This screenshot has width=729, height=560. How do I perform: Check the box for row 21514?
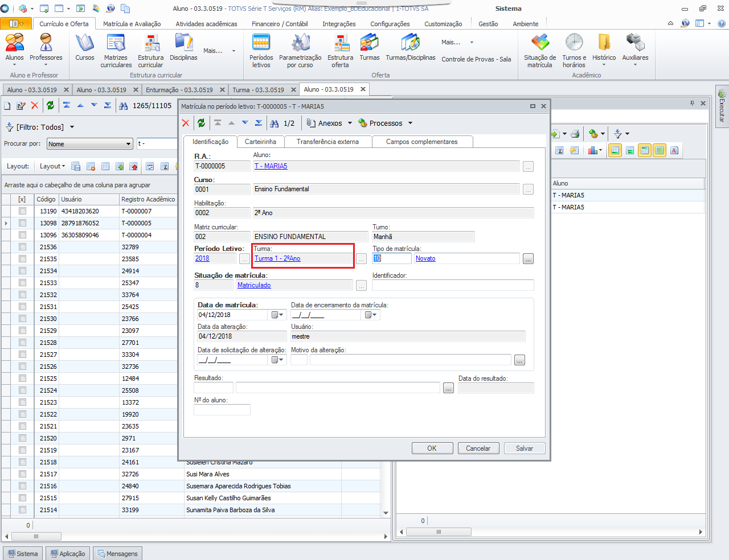coord(22,510)
